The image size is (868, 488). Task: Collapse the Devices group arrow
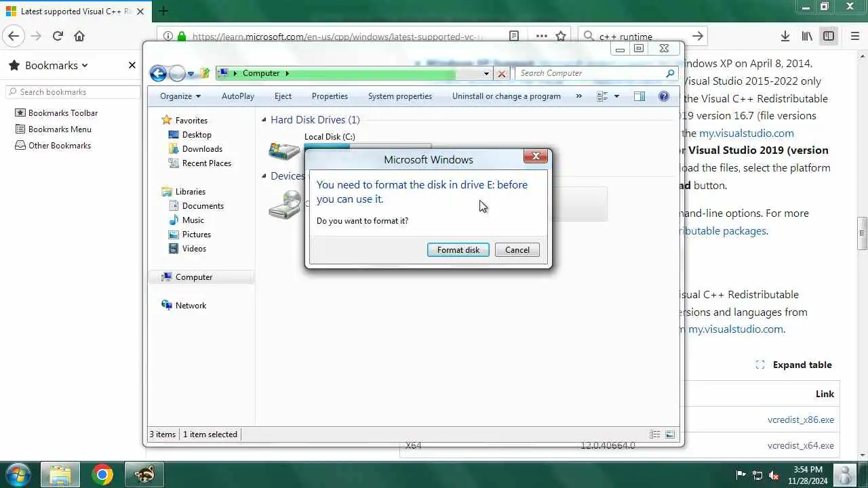pyautogui.click(x=264, y=176)
